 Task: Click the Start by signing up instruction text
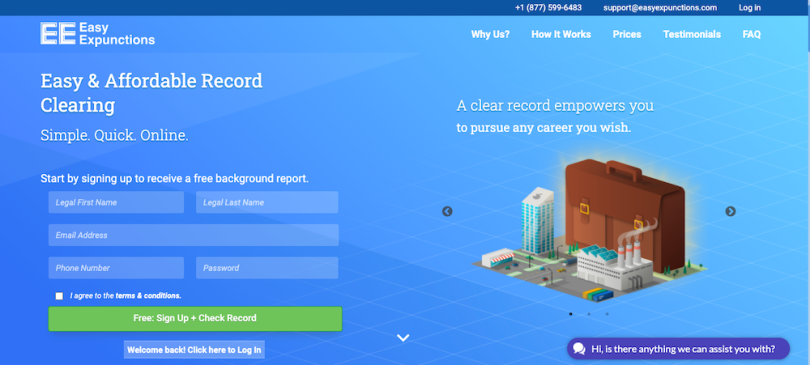(175, 179)
